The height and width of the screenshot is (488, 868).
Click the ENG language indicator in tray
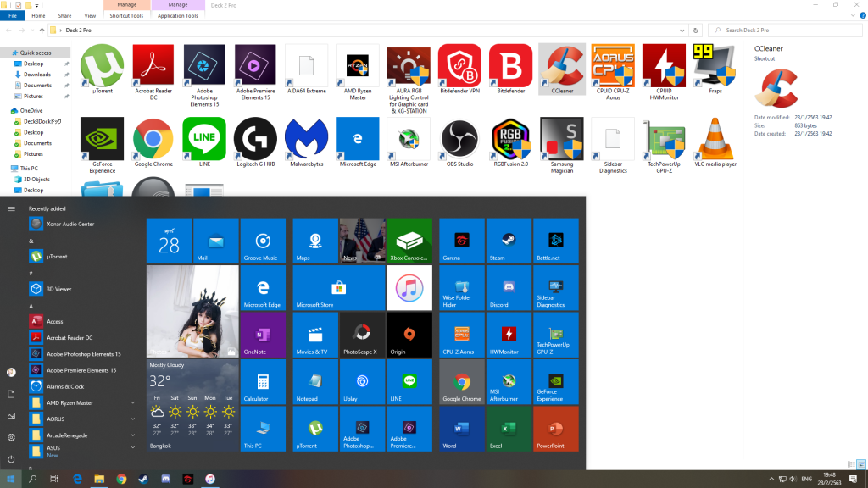(x=807, y=480)
